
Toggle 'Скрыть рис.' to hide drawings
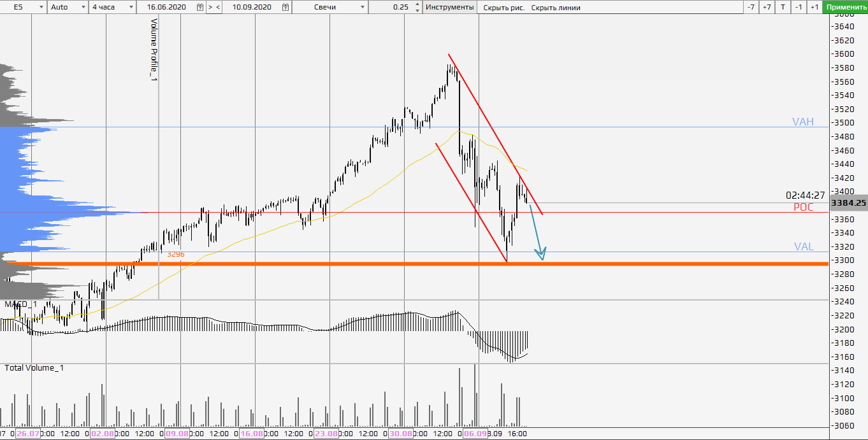click(504, 8)
